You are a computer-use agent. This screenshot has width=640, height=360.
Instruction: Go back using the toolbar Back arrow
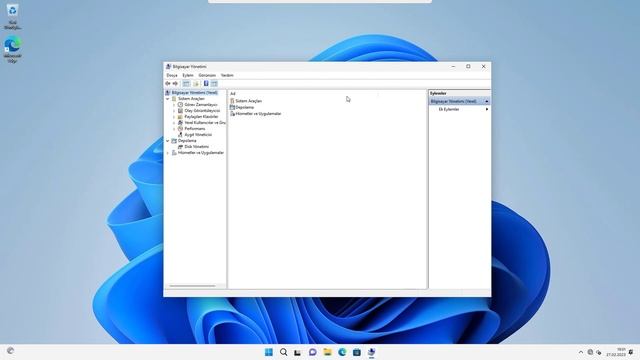coord(168,84)
